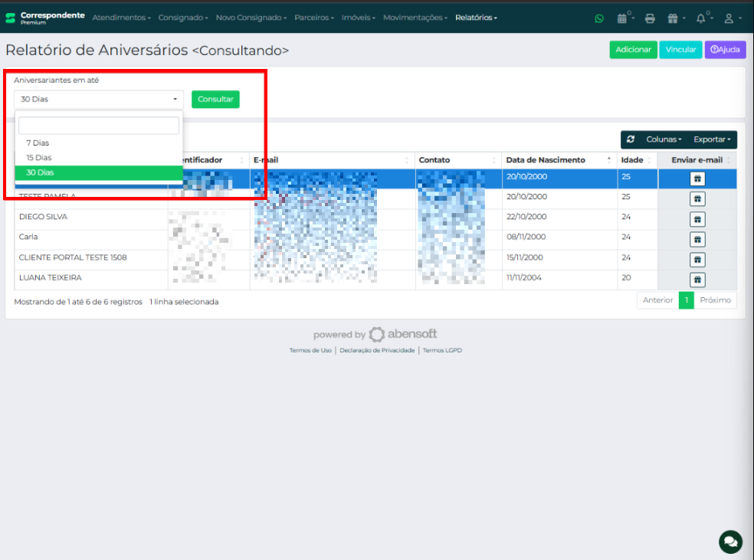Click gift icon in LUANA TEIXEIRA row
This screenshot has width=754, height=560.
click(697, 280)
